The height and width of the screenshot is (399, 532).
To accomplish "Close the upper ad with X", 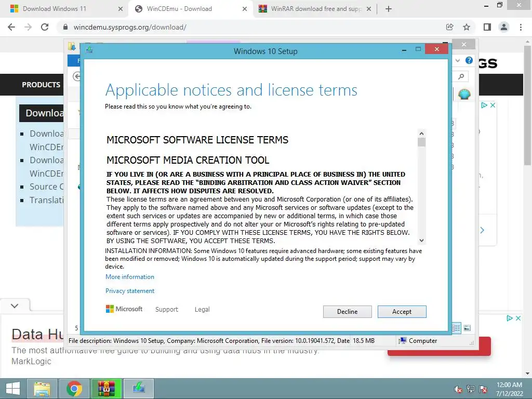I will click(493, 105).
